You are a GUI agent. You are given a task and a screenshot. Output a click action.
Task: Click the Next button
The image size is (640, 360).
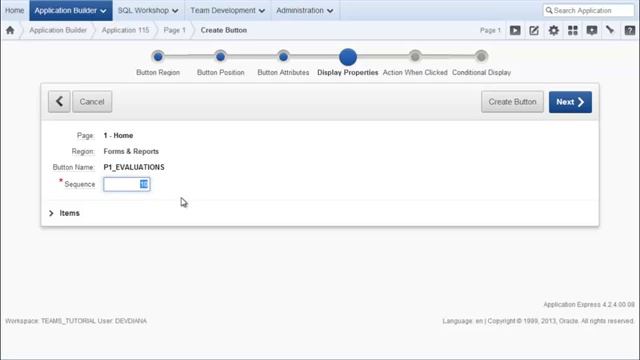(570, 102)
